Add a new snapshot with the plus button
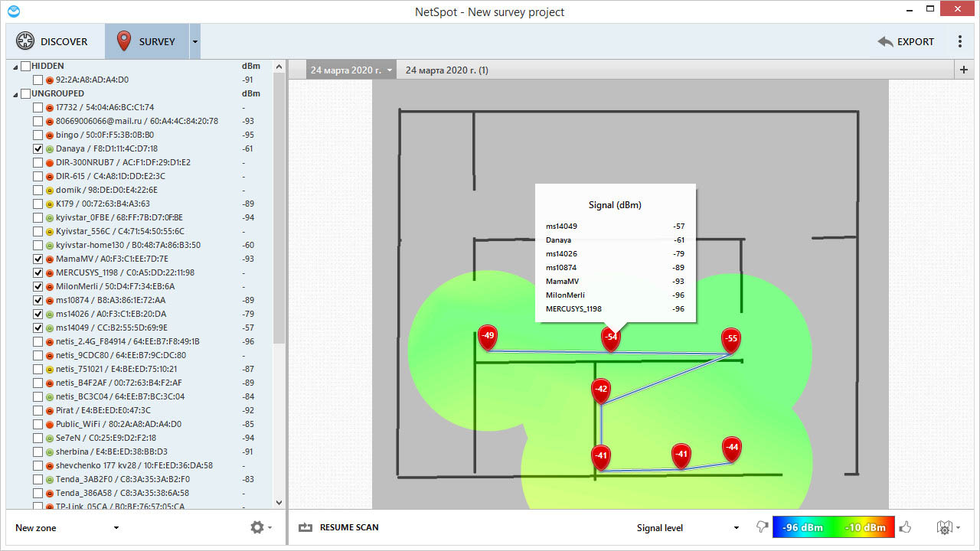 pyautogui.click(x=964, y=70)
